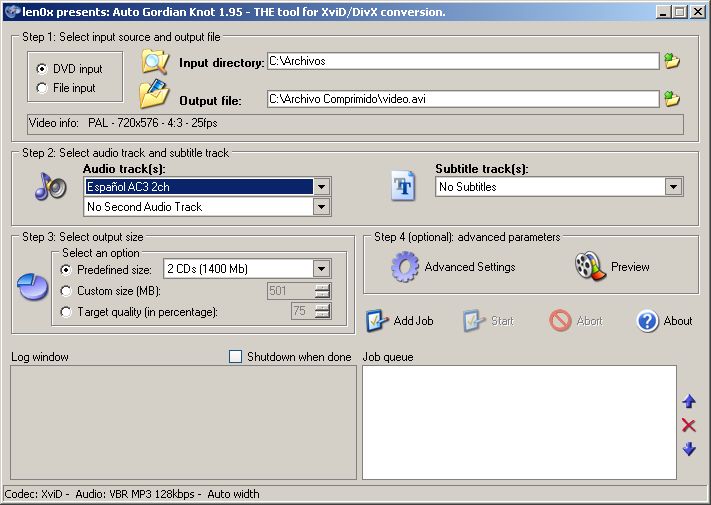Move job down with the blue down arrow
Image resolution: width=711 pixels, height=505 pixels.
(689, 449)
